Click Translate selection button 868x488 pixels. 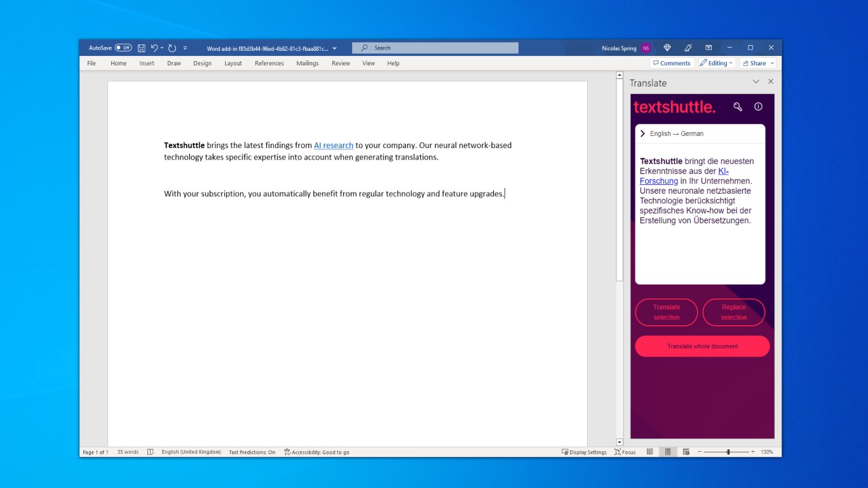coord(667,312)
